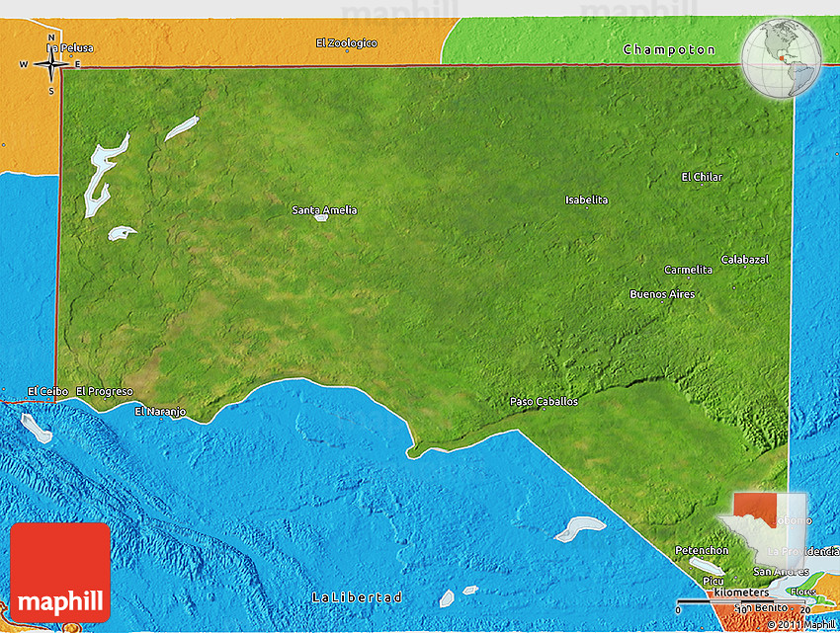Image resolution: width=840 pixels, height=633 pixels.
Task: Click the Calabazal label
Action: pos(744,260)
